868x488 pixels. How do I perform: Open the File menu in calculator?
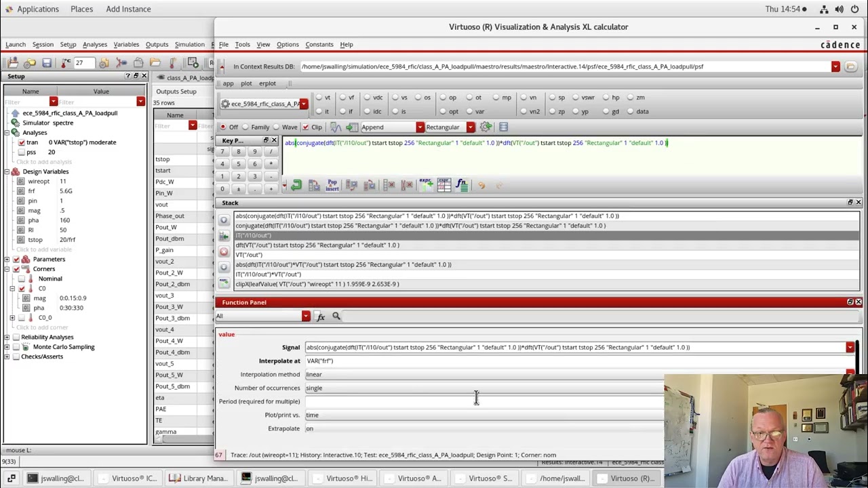point(223,44)
